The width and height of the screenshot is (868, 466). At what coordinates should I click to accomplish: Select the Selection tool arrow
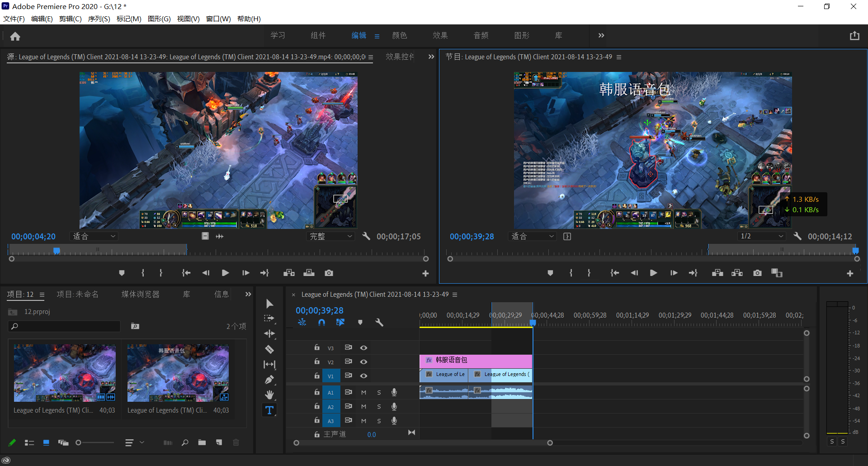coord(269,304)
